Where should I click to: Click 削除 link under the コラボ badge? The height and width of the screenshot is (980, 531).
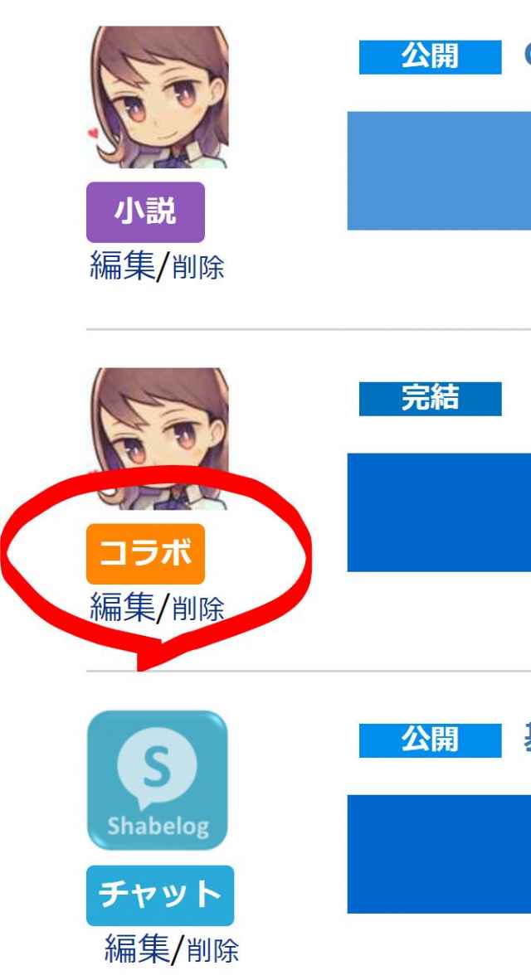coord(197,609)
